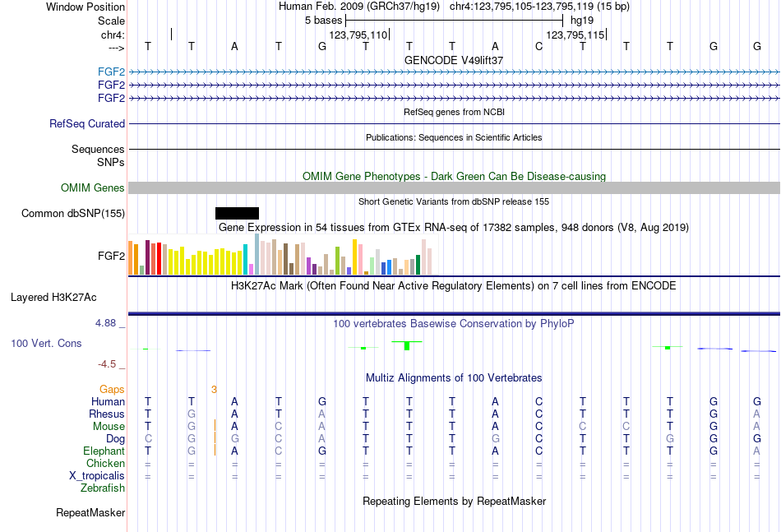Click Short Genetic Variants from dbSNP title
781x532 pixels.
[454, 201]
